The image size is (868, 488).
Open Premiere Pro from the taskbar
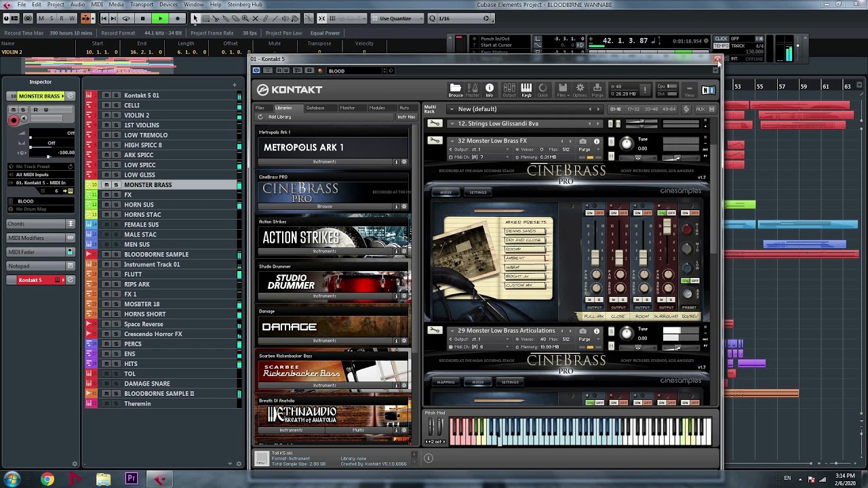[x=132, y=479]
